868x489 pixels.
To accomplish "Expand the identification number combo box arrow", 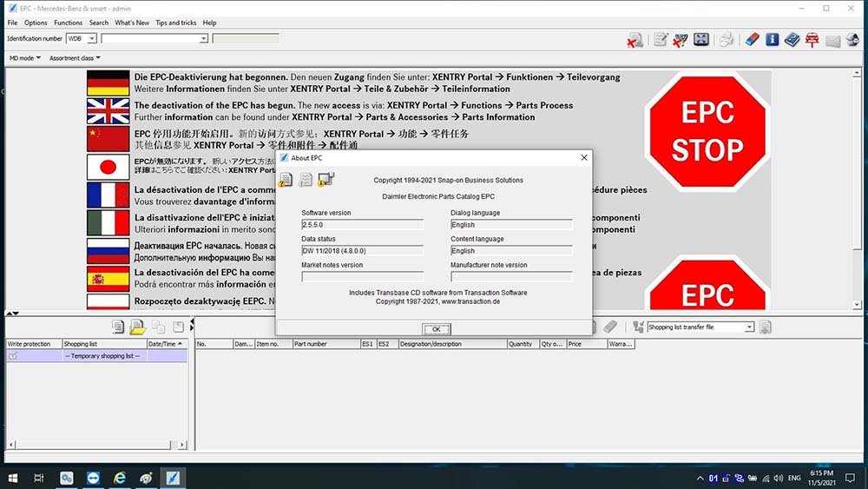I will (x=204, y=39).
